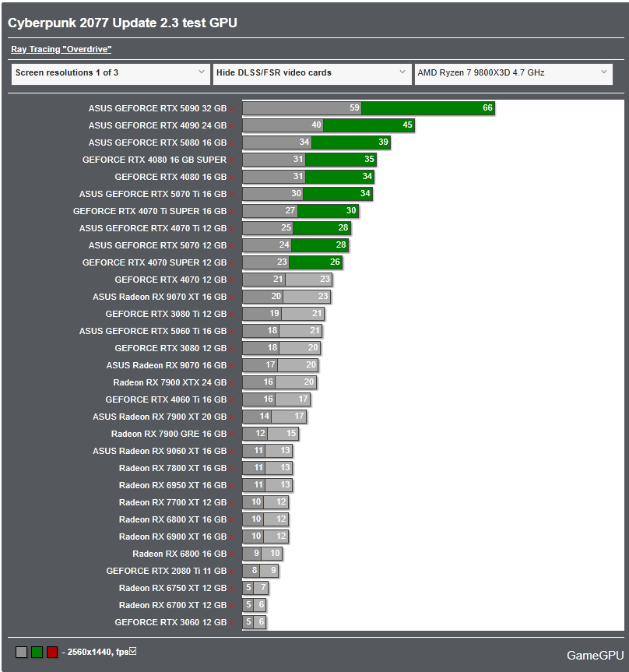The height and width of the screenshot is (672, 629).
Task: Remove Radeon RX 6700 XT 12 GB entry
Action: tap(232, 606)
